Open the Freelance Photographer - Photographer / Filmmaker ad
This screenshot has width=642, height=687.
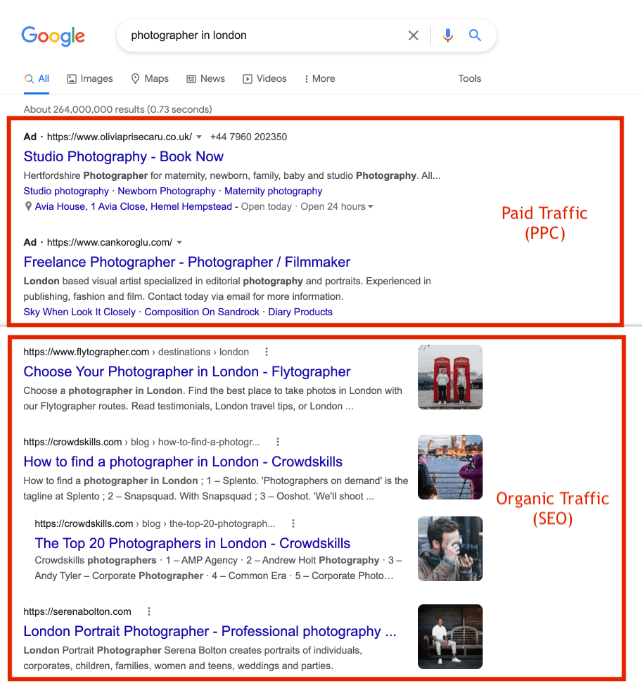click(x=187, y=262)
